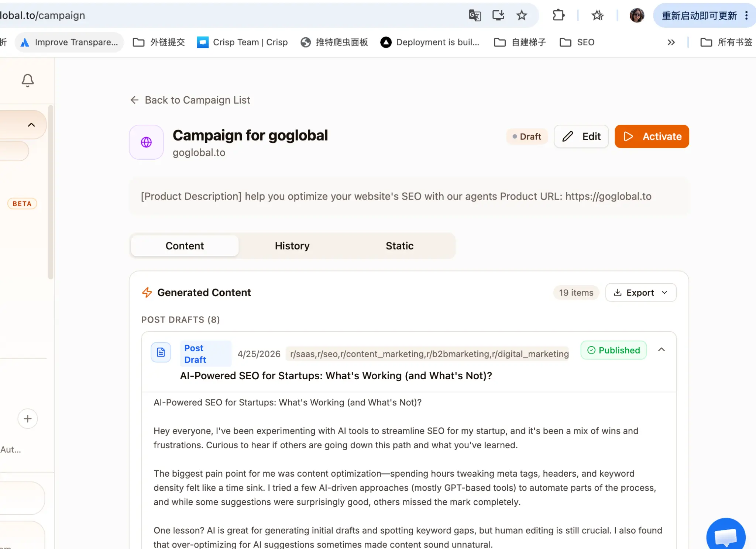Viewport: 756px width, 549px height.
Task: Click the Post Draft label tag
Action: (x=206, y=353)
